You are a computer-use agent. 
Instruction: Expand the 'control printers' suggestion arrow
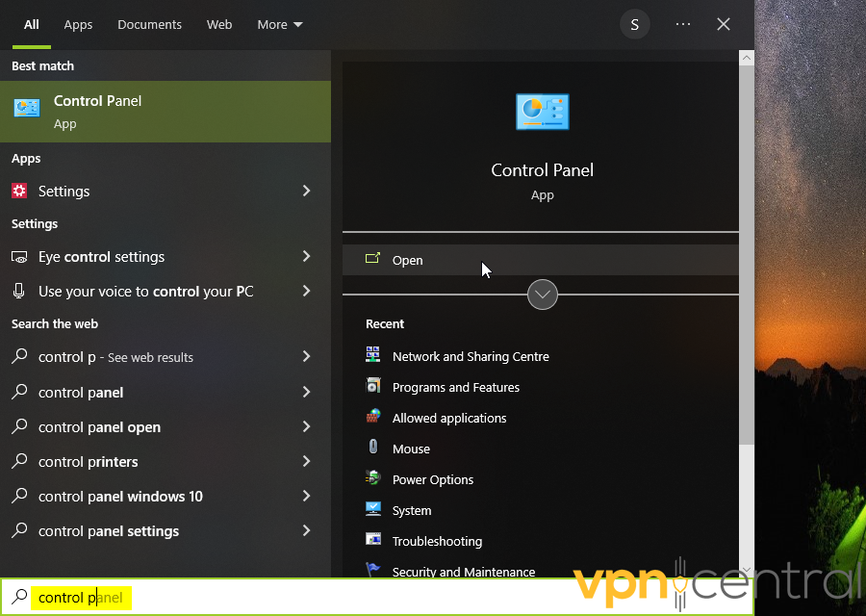coord(307,462)
